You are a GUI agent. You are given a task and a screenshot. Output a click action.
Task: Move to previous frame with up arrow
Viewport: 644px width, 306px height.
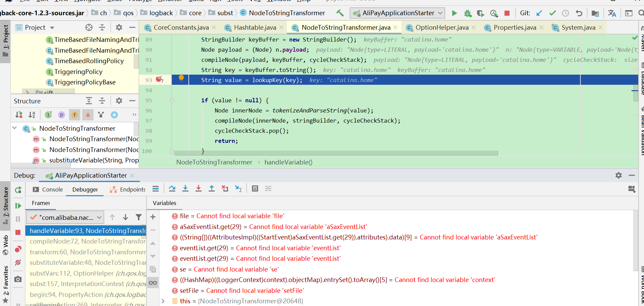(x=112, y=217)
